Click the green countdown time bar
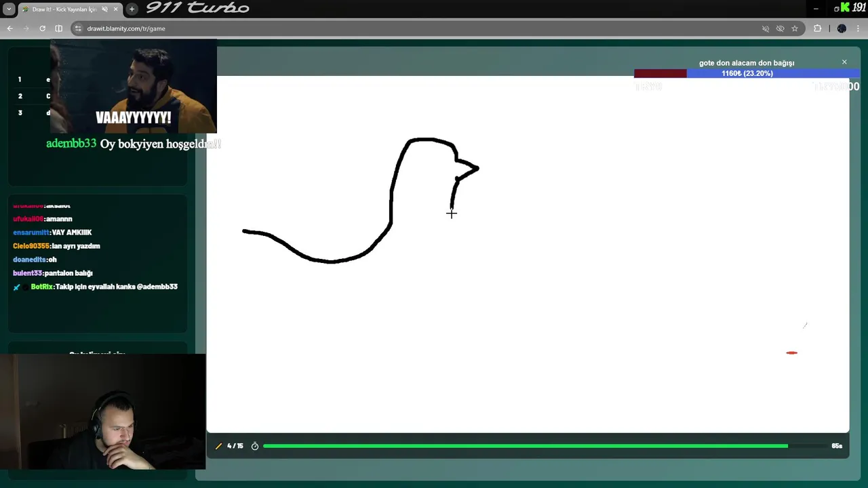This screenshot has width=868, height=488. point(525,446)
